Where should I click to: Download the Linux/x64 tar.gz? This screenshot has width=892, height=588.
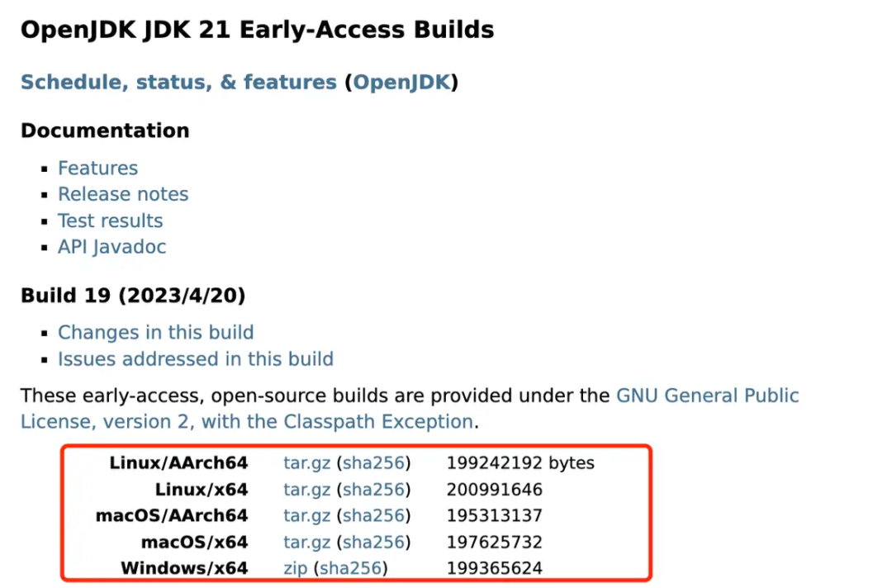307,490
